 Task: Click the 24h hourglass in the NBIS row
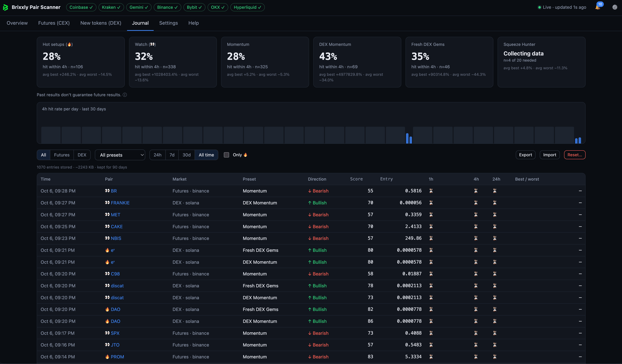tap(495, 238)
